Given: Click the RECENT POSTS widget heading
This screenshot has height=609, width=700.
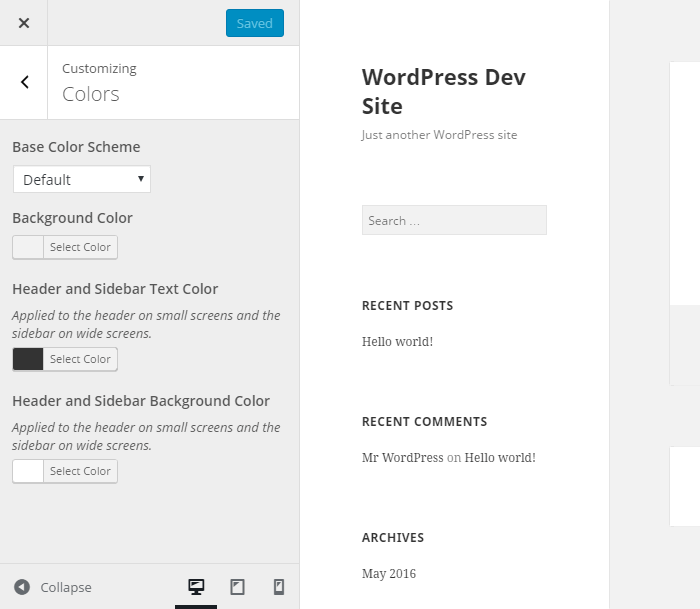Looking at the screenshot, I should (408, 306).
